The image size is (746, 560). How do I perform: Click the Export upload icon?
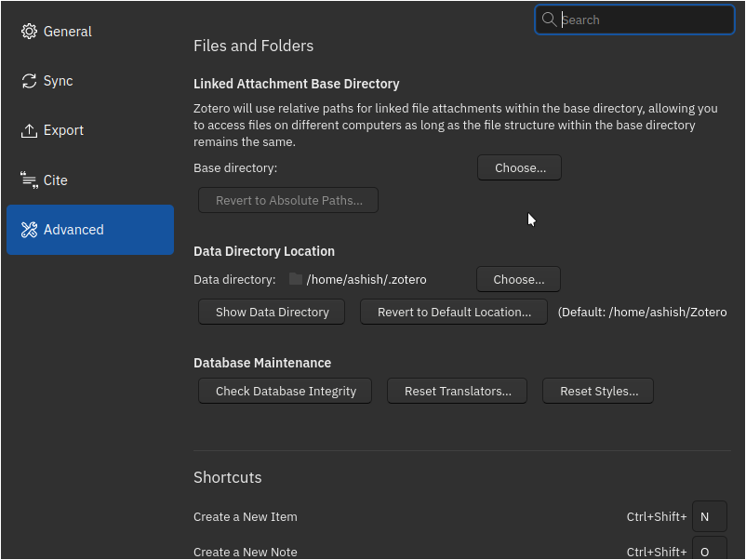pyautogui.click(x=29, y=130)
